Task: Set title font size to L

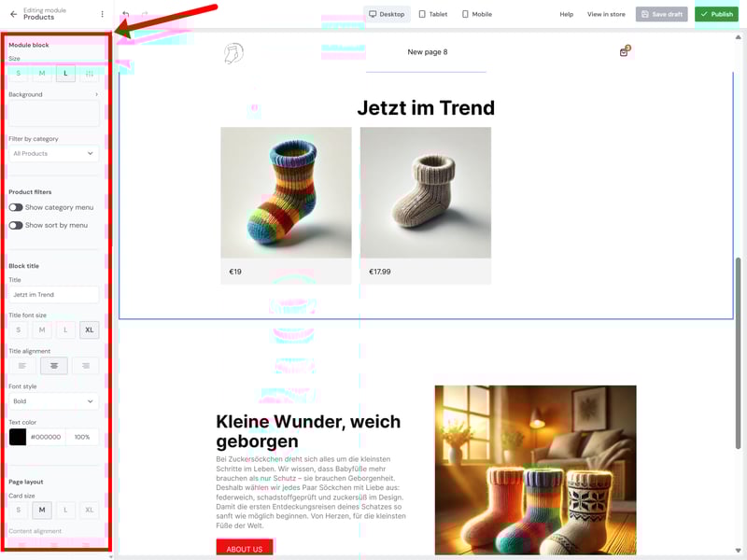Action: click(65, 329)
